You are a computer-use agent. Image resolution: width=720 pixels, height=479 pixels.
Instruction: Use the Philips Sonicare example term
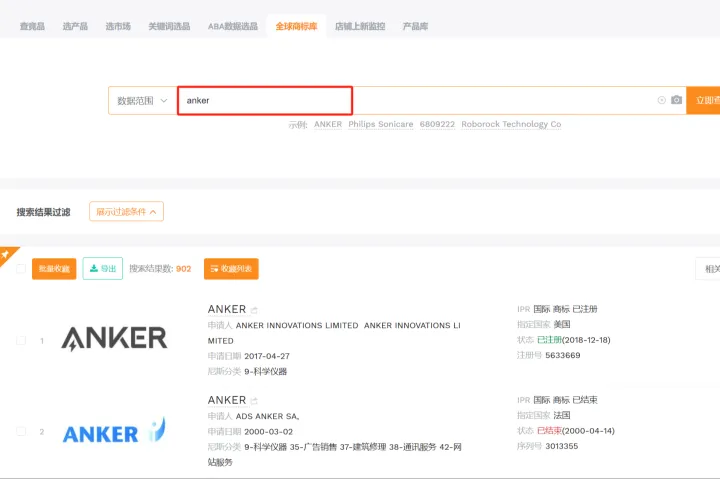pyautogui.click(x=381, y=124)
